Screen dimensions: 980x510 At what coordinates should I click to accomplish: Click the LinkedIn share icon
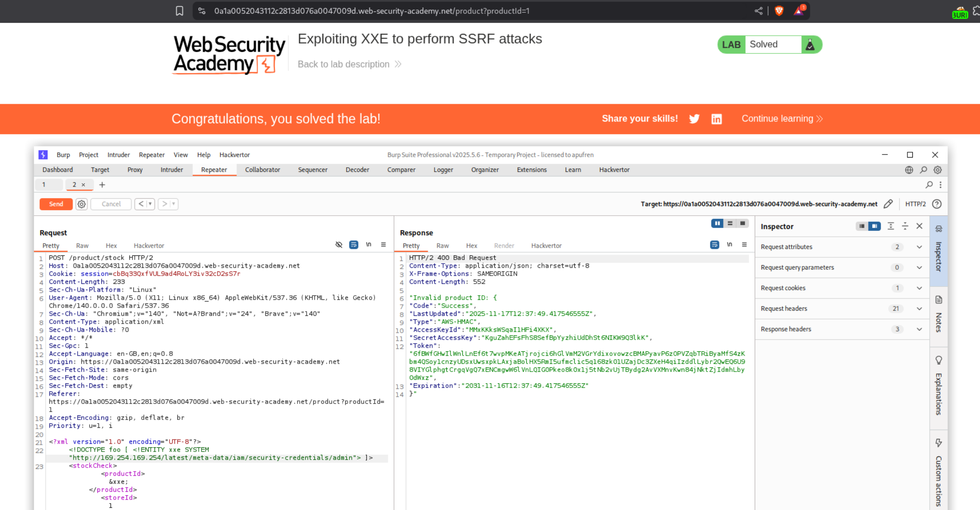pos(716,119)
